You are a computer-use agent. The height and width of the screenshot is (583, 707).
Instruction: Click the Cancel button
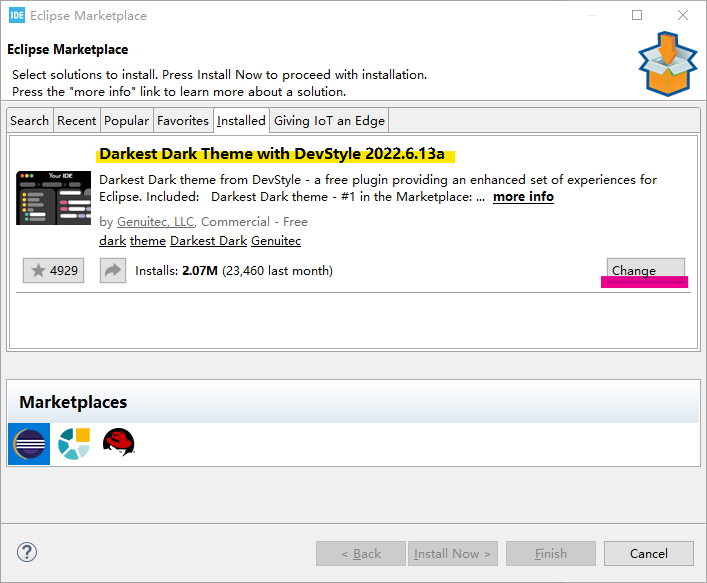[x=649, y=553]
